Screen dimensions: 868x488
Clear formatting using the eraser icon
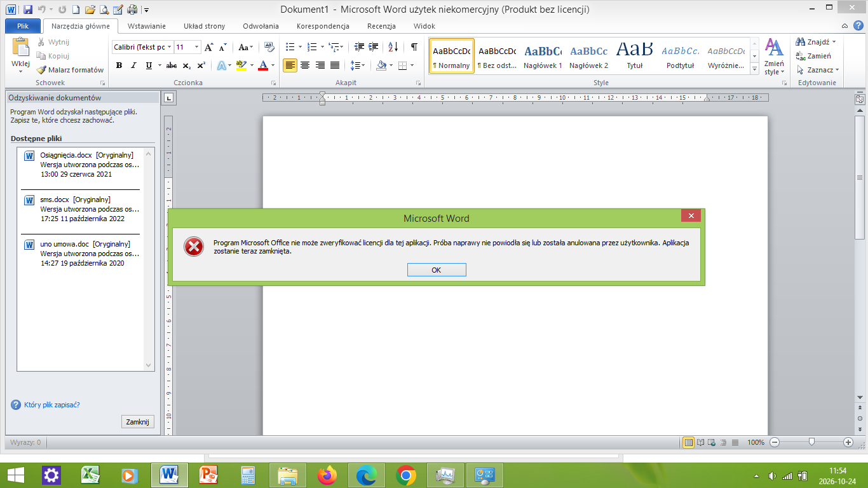(x=269, y=47)
